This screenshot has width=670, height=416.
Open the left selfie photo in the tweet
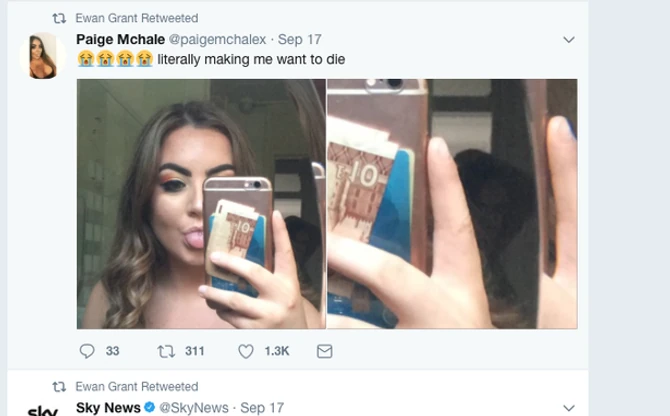click(201, 204)
